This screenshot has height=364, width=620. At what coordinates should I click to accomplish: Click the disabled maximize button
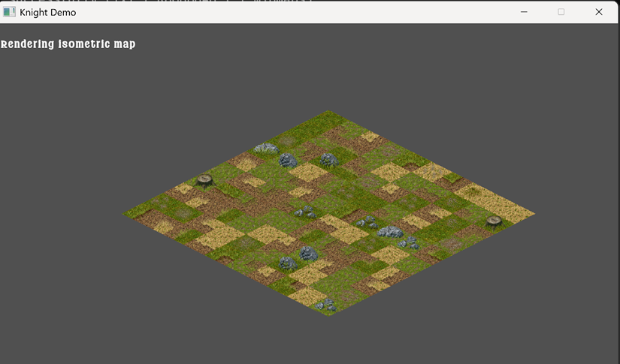click(561, 12)
